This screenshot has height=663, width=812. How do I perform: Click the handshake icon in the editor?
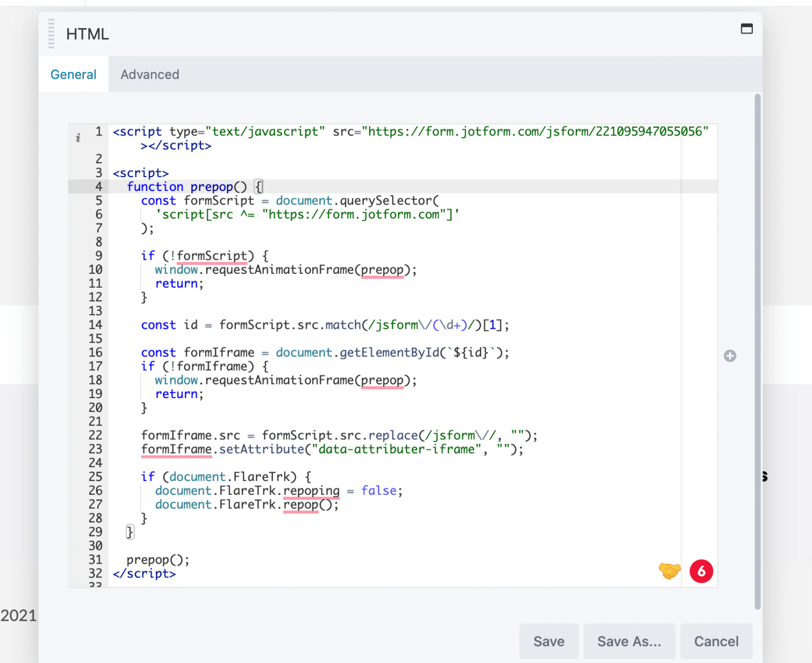coord(669,571)
